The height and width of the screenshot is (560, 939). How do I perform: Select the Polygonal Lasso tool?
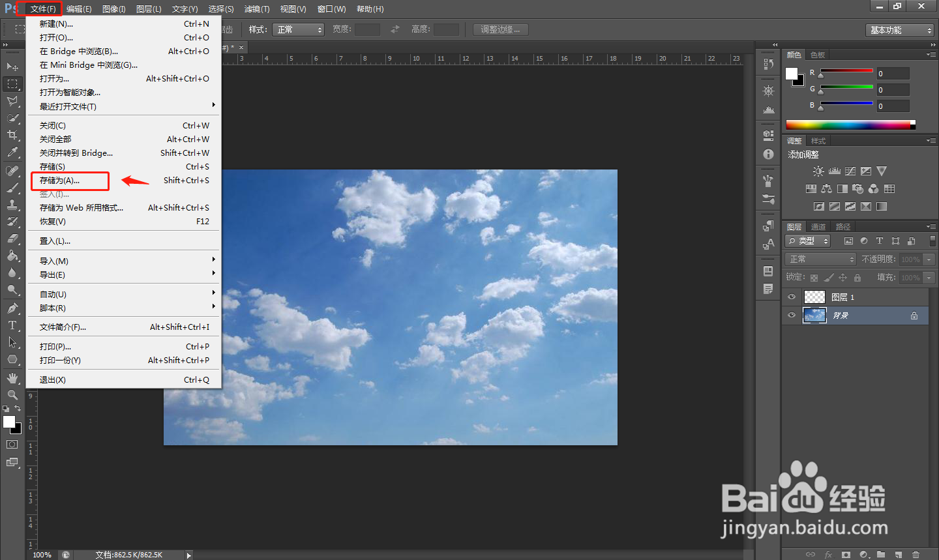pos(12,101)
